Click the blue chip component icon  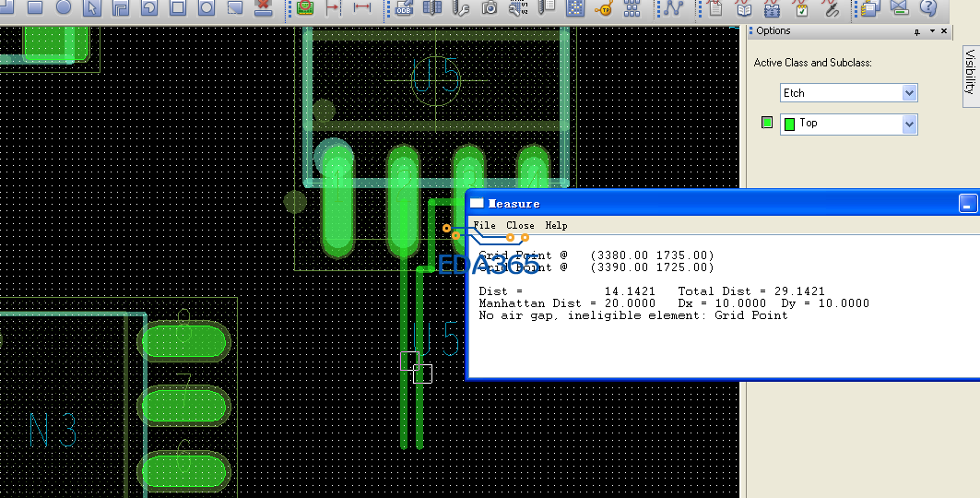(772, 7)
